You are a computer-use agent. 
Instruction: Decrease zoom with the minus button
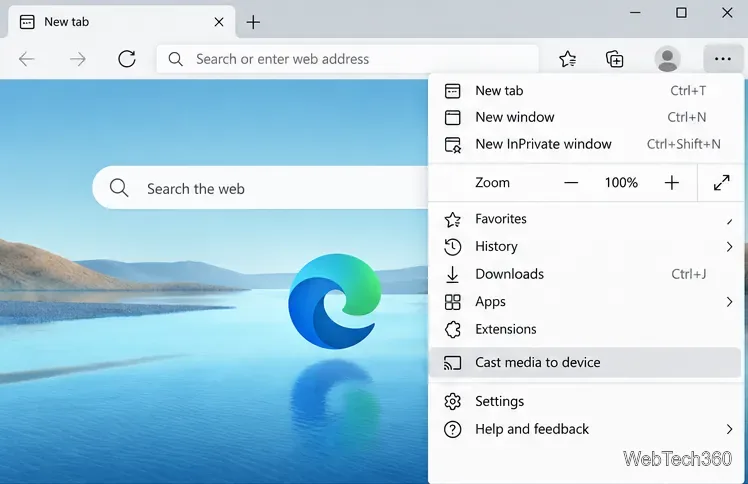tap(571, 183)
